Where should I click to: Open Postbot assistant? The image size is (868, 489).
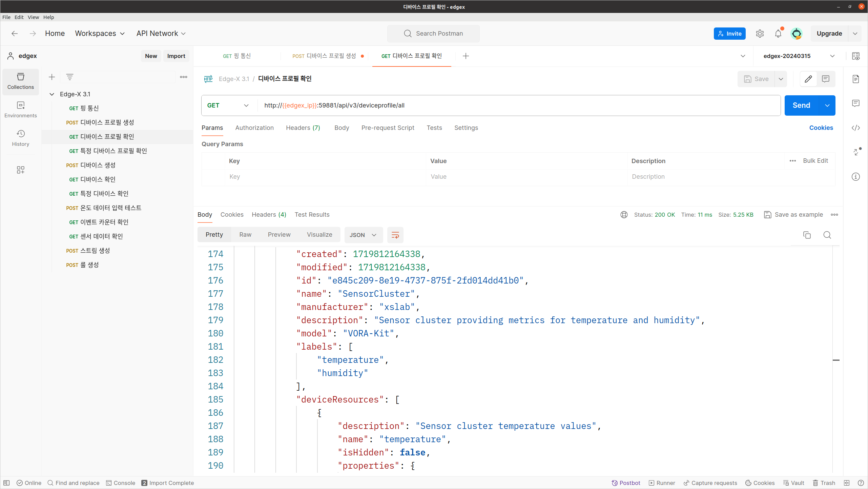626,483
